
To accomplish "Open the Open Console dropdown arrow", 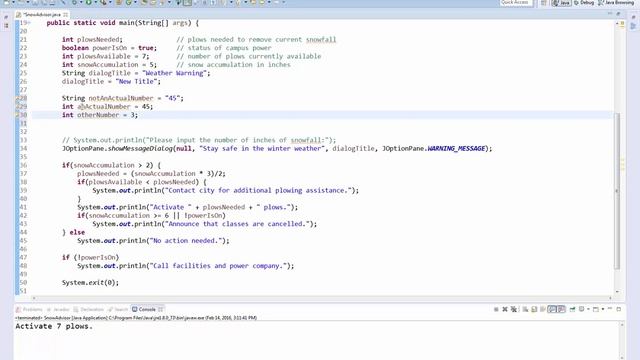I will (x=603, y=309).
